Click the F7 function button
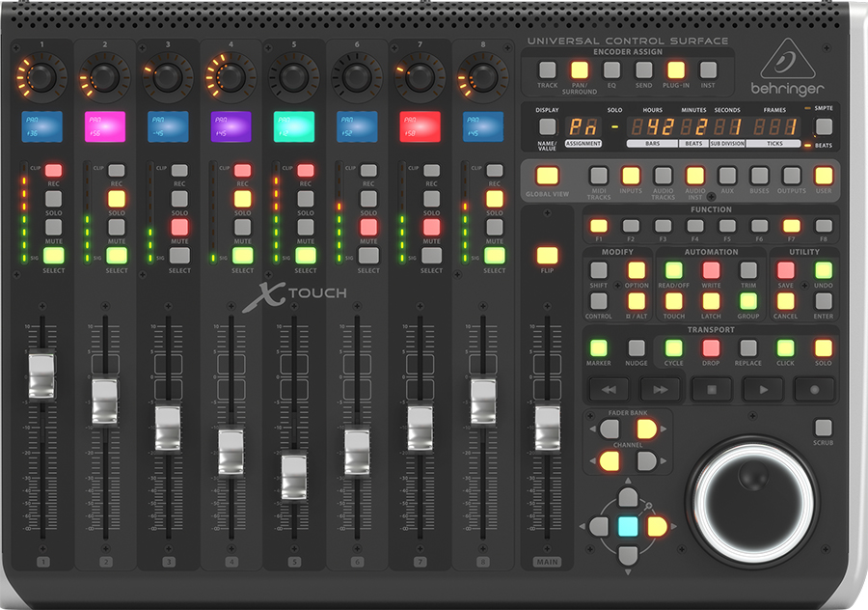 [792, 226]
